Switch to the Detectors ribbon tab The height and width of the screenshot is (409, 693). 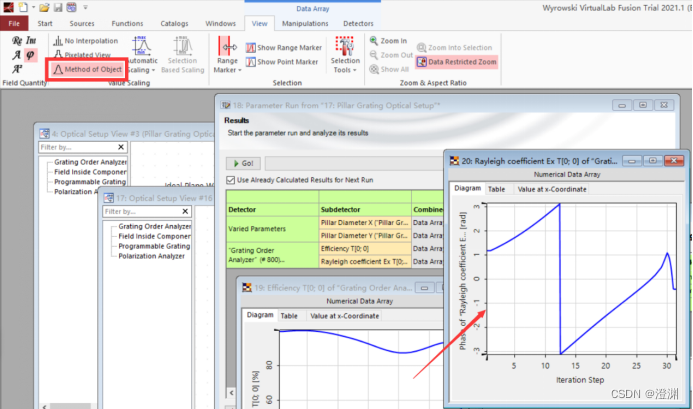point(358,23)
